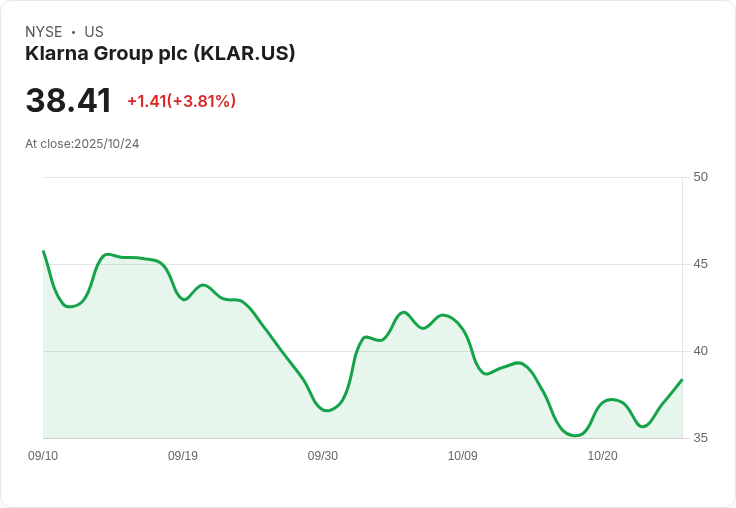Select the 09/30 date on the x-axis

coord(323,456)
